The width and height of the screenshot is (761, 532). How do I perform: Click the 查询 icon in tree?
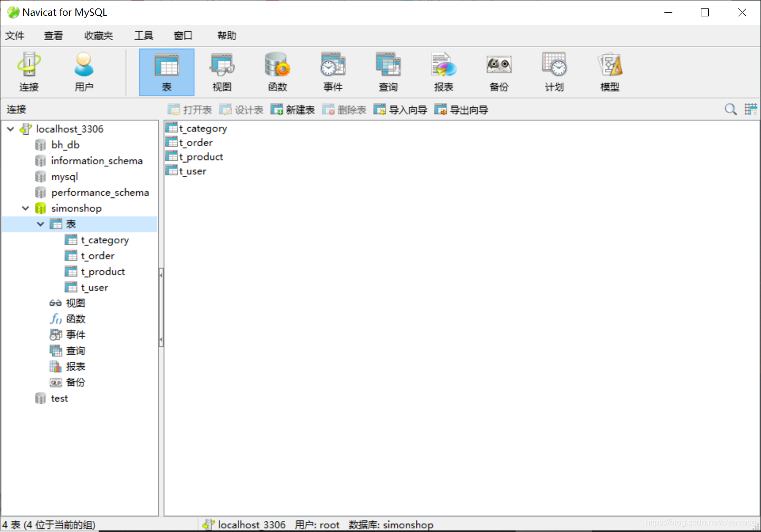point(55,350)
